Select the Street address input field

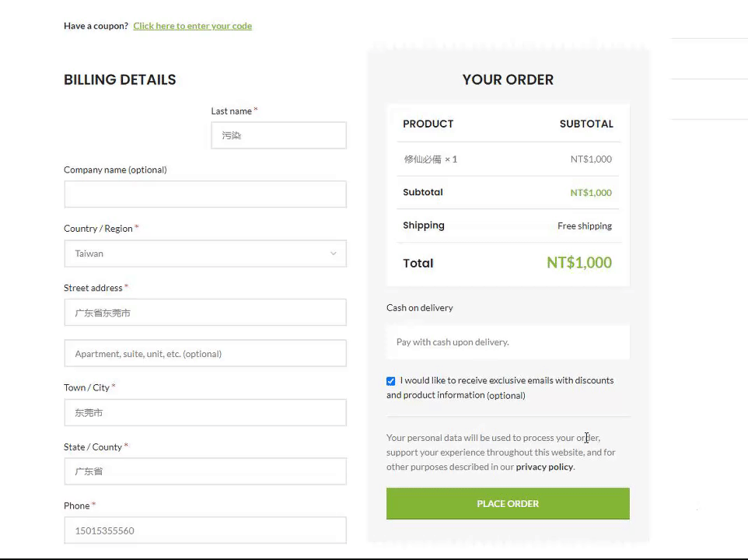[205, 313]
